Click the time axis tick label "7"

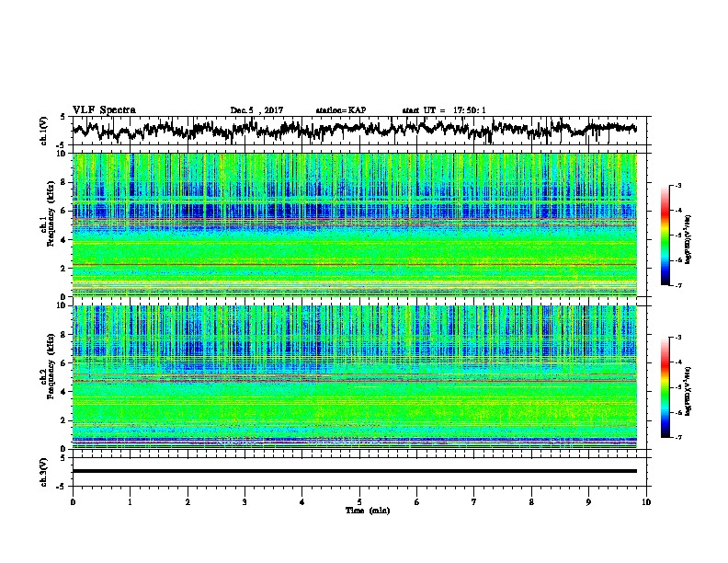[x=474, y=502]
